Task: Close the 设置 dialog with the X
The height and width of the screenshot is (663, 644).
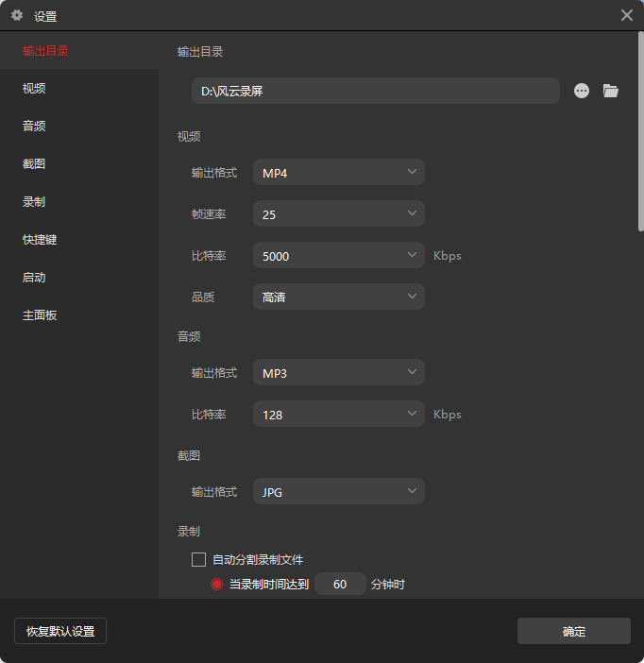Action: coord(627,15)
